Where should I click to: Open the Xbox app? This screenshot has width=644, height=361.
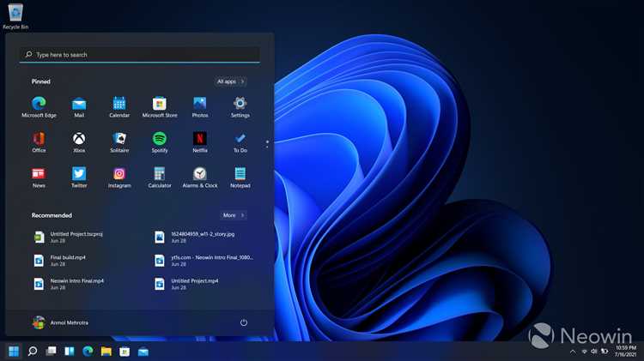tap(79, 142)
